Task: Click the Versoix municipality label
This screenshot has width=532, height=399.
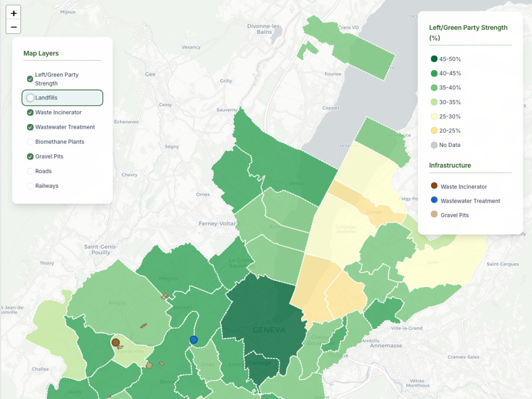Action: pyautogui.click(x=298, y=184)
